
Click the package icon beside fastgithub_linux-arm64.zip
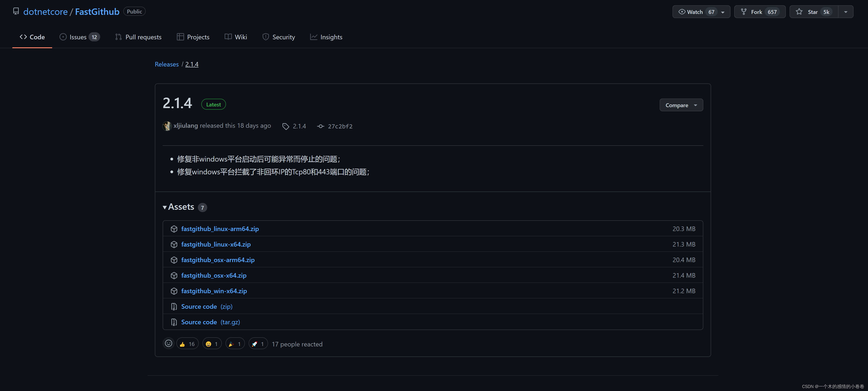click(174, 229)
